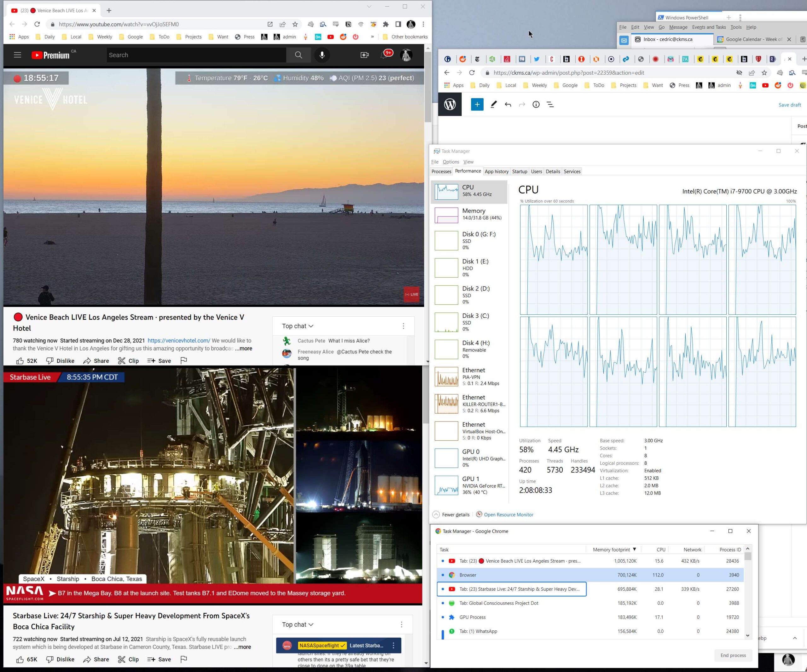Open Task Manager Options menu
Viewport: 807px width, 672px height.
click(x=450, y=162)
